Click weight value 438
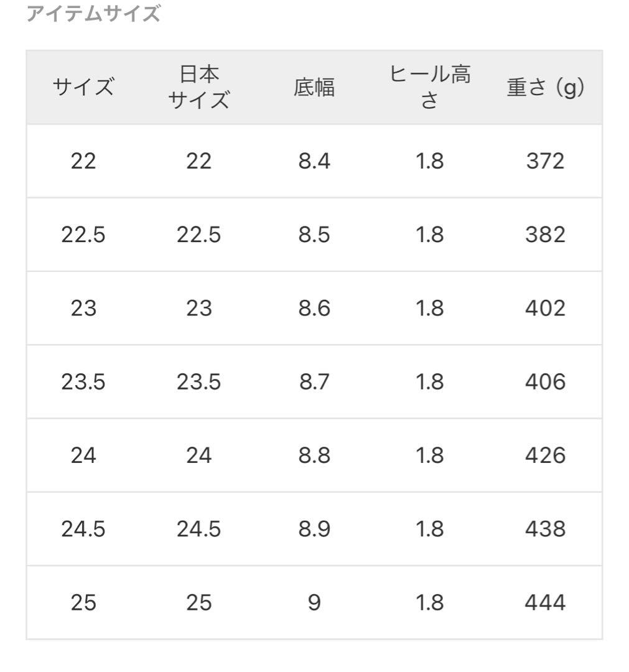629x672 pixels. point(545,529)
